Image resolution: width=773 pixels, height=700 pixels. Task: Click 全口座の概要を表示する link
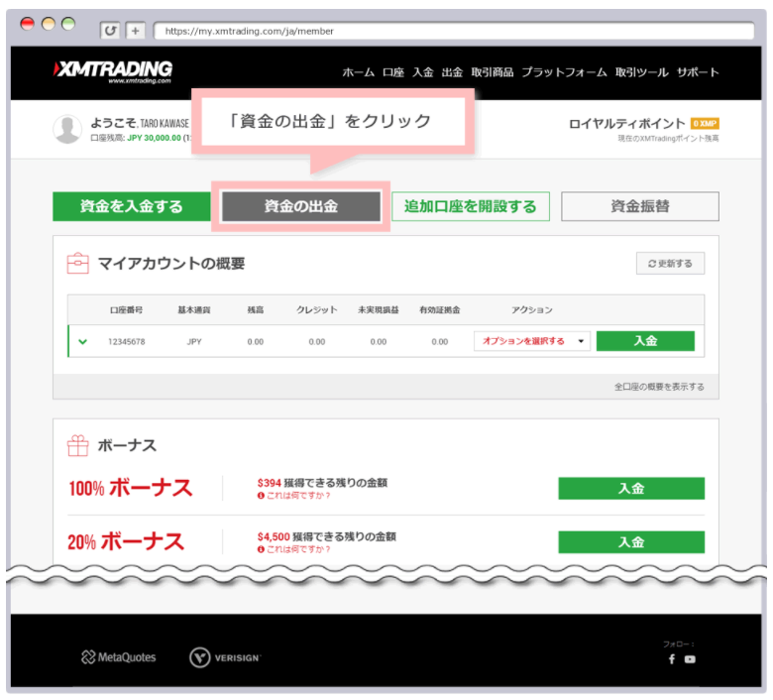[x=659, y=387]
